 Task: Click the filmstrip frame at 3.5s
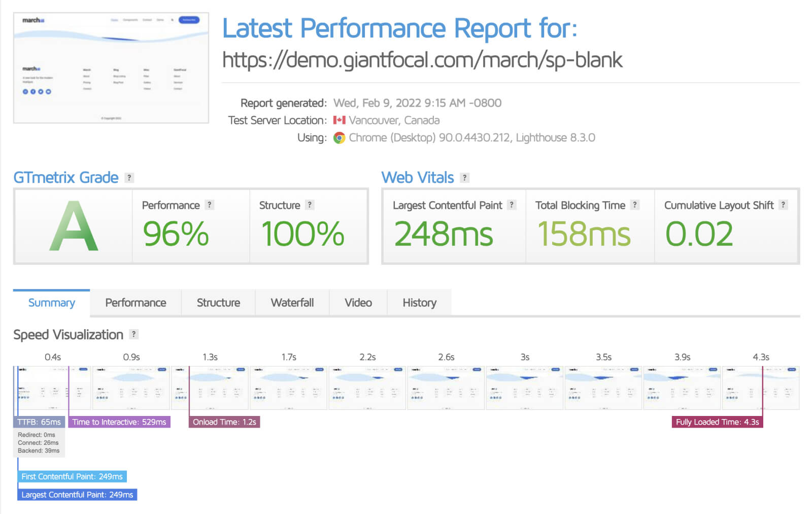603,388
